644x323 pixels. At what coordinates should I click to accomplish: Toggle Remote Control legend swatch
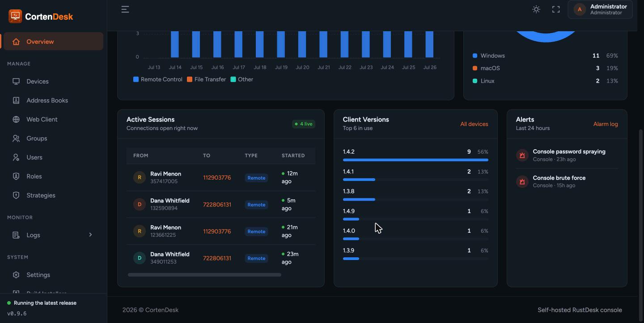click(x=136, y=80)
